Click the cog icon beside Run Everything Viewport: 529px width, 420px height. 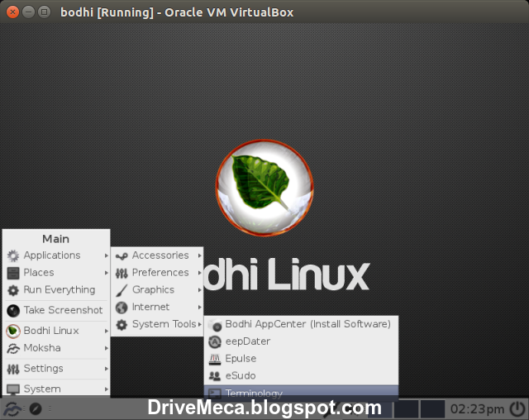point(13,290)
